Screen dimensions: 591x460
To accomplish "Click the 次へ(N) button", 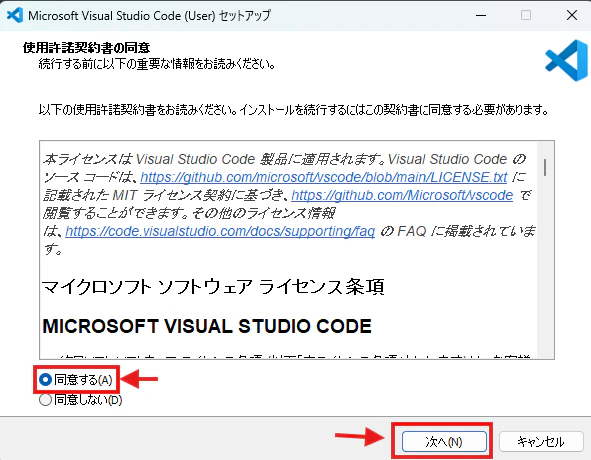I will (x=444, y=442).
